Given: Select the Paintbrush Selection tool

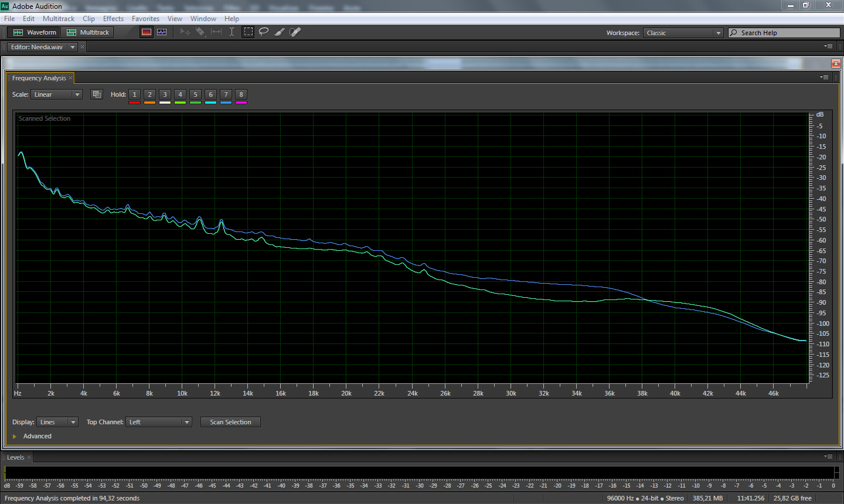Looking at the screenshot, I should 280,32.
